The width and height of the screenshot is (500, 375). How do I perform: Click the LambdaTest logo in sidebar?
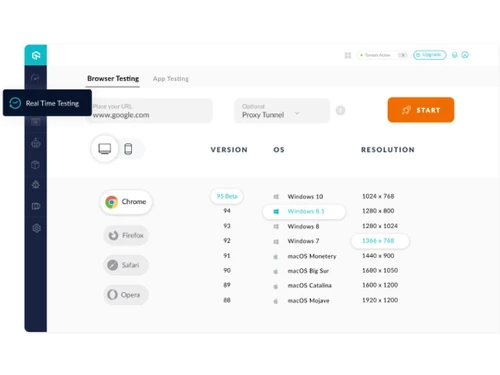point(36,55)
